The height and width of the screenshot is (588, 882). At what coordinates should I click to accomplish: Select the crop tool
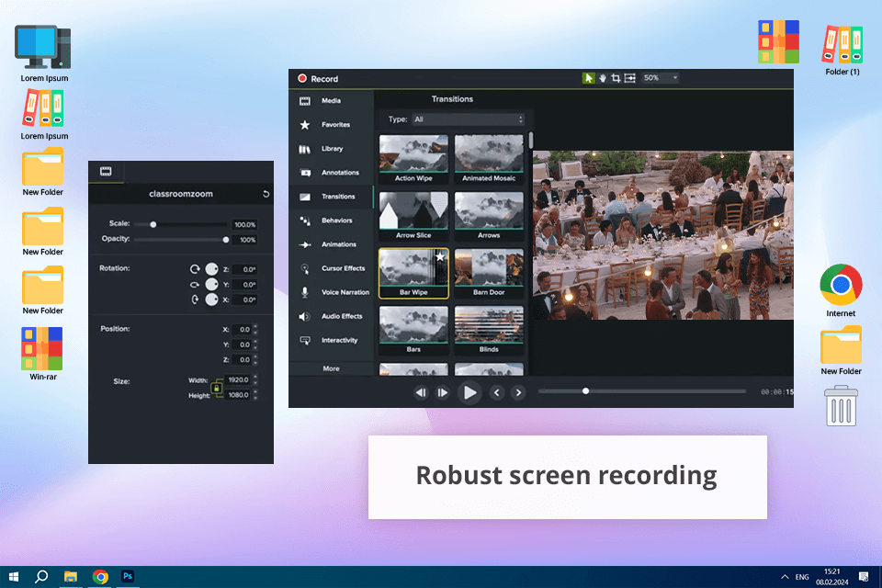coord(616,78)
